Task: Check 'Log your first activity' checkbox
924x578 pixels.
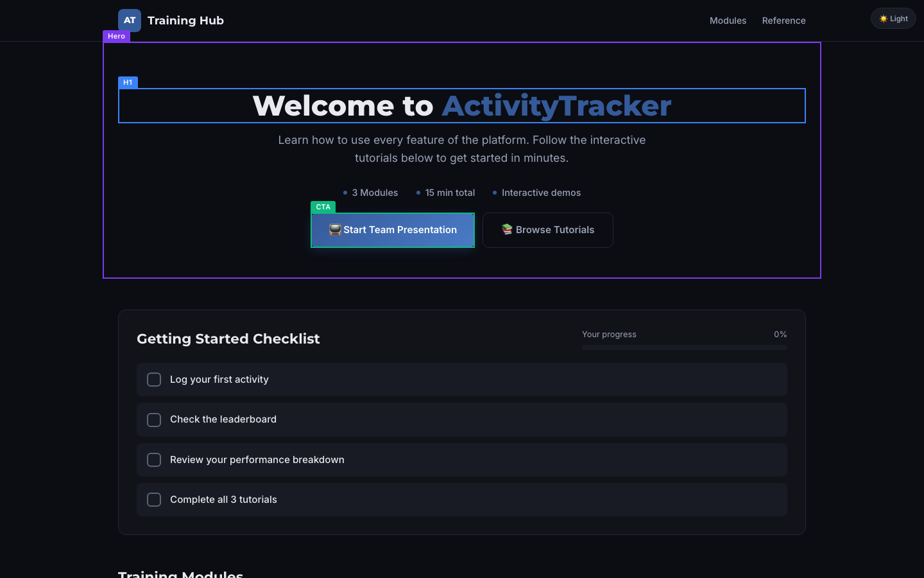Action: coord(154,380)
